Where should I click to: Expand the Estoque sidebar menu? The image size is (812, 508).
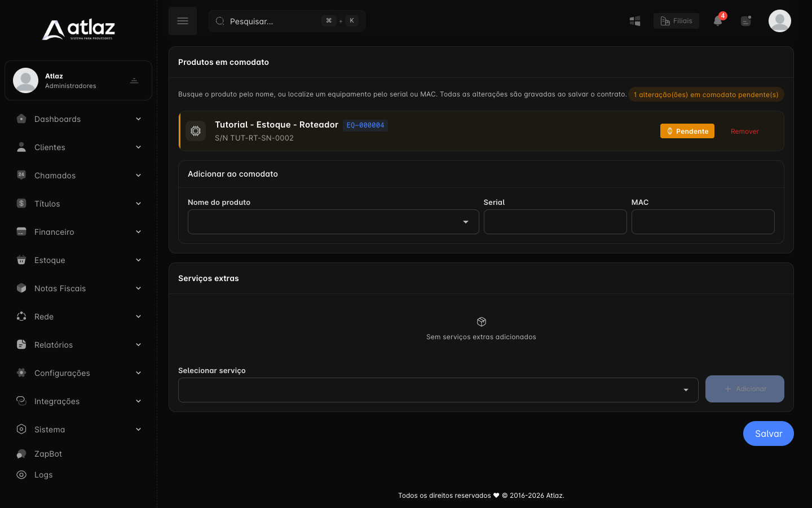pos(78,260)
